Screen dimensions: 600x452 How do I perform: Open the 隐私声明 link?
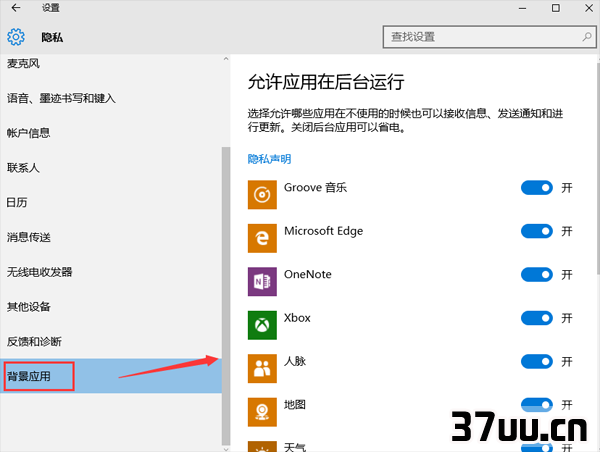[269, 159]
